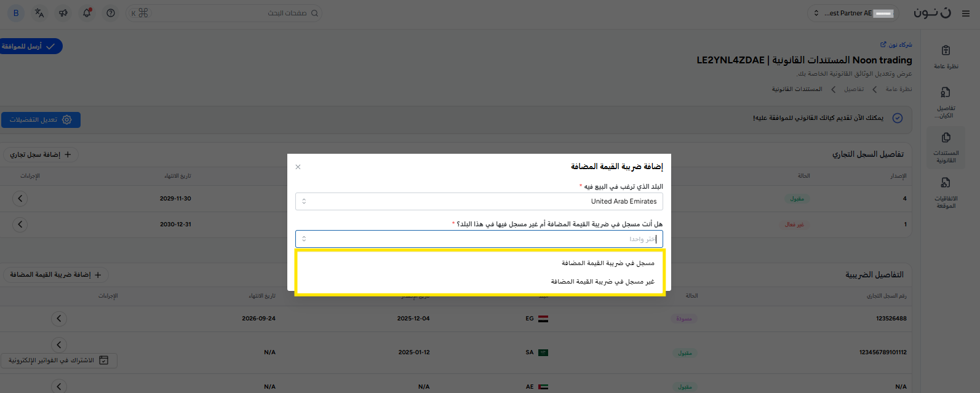Open the شركاء نون external link
This screenshot has height=393, width=980.
click(896, 45)
